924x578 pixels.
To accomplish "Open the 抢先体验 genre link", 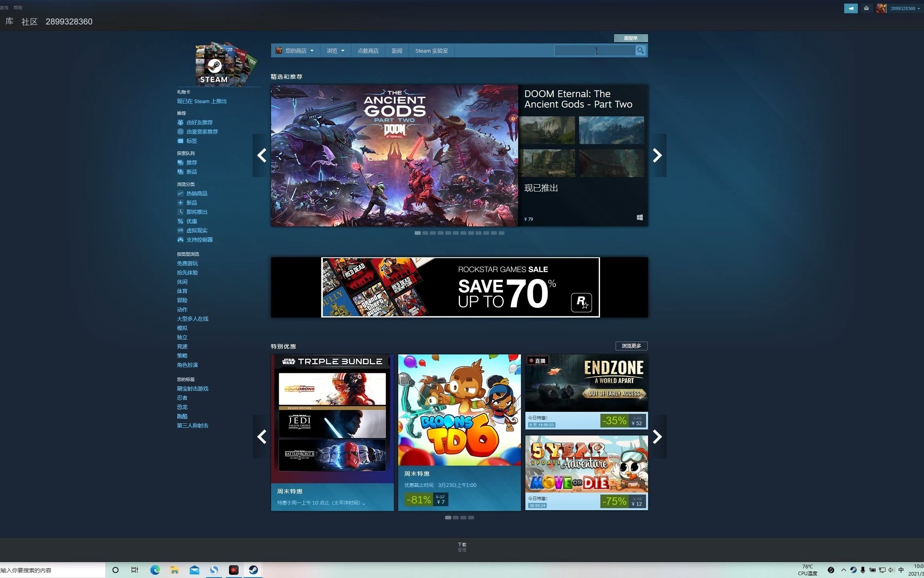I will point(187,273).
